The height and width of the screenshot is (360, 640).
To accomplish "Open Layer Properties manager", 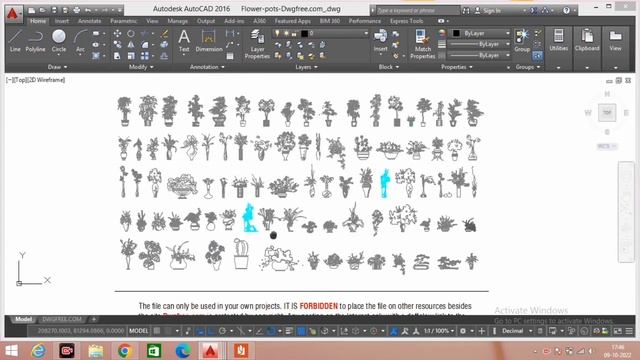I will [x=257, y=44].
